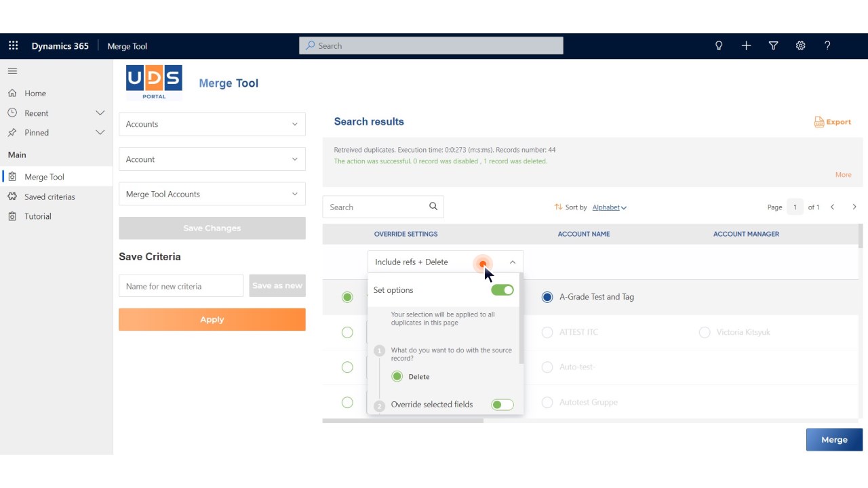Click the page number 1 field

tap(795, 207)
